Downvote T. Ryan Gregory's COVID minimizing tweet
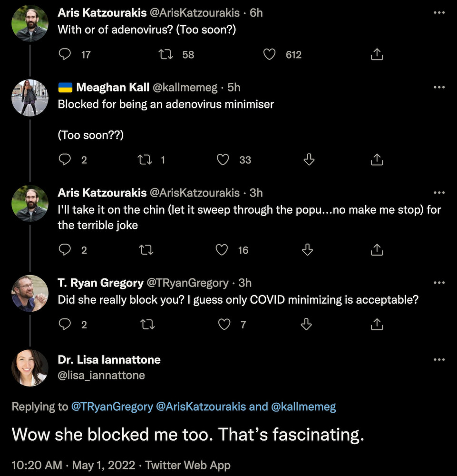 click(x=307, y=325)
